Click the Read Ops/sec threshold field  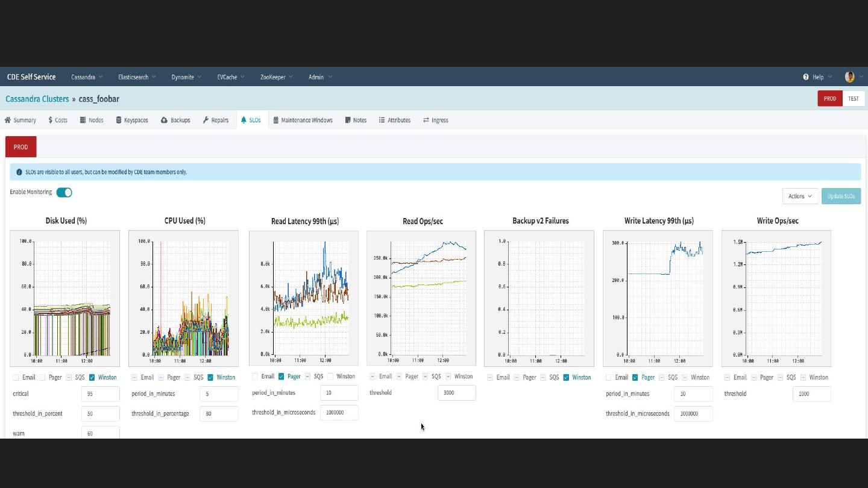coord(456,393)
